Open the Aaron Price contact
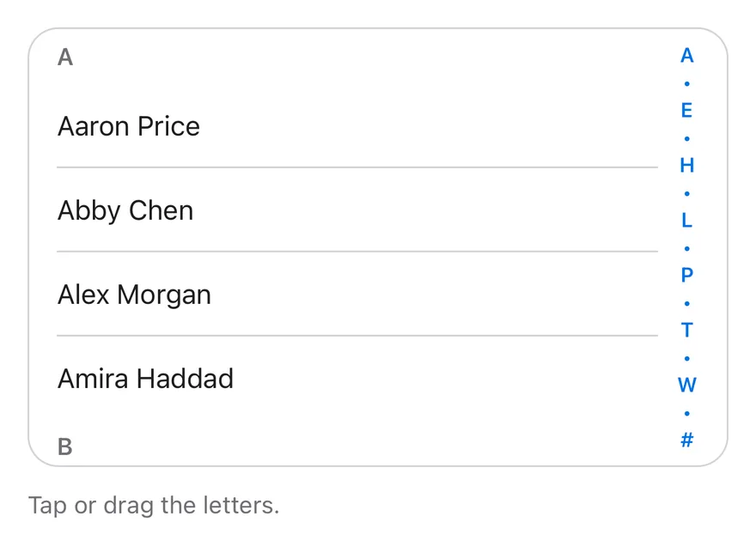Viewport: 756px width, 559px height. 357,126
